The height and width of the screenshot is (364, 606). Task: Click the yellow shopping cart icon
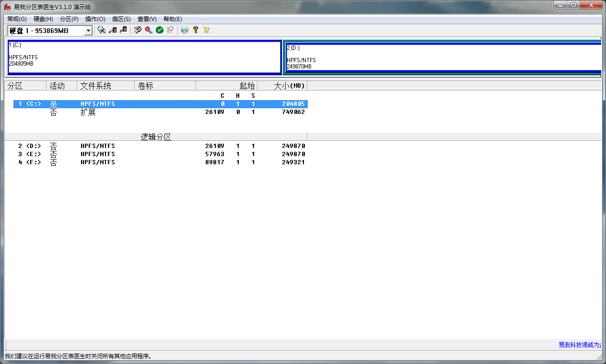tap(207, 30)
